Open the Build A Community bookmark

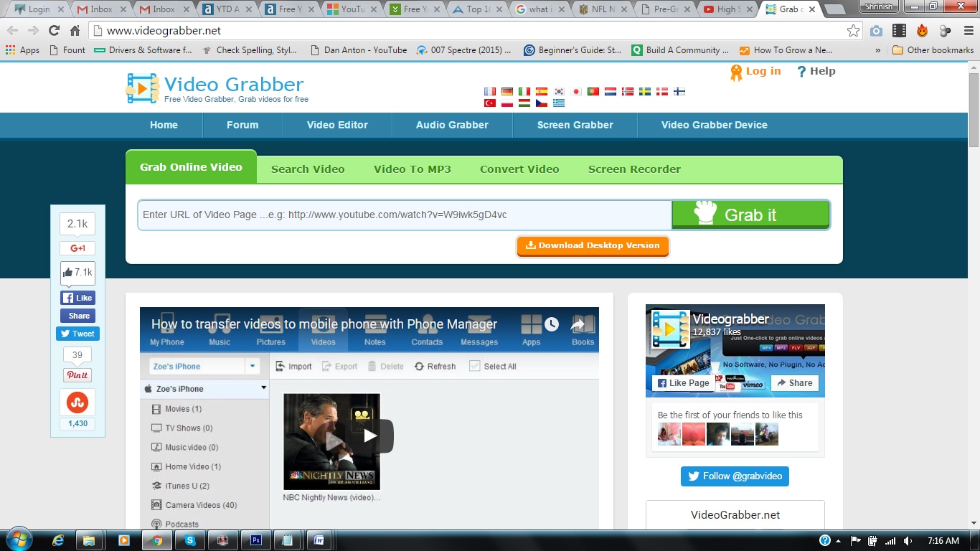[x=680, y=50]
